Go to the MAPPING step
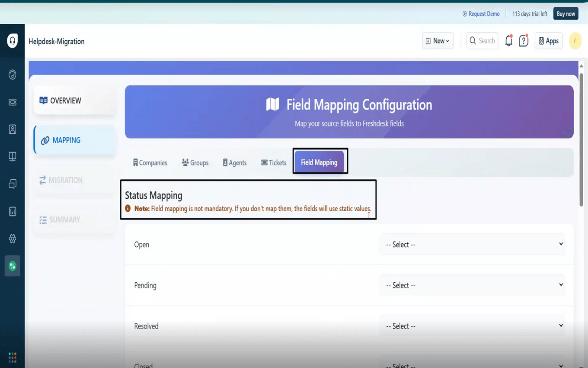The height and width of the screenshot is (368, 588). point(74,140)
